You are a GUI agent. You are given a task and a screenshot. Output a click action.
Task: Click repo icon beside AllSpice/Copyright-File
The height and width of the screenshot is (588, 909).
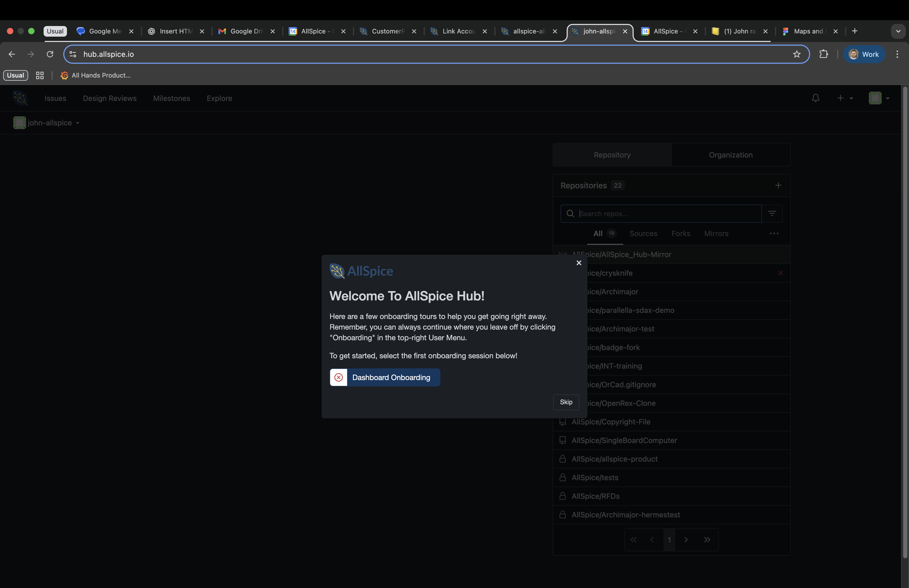(x=563, y=422)
